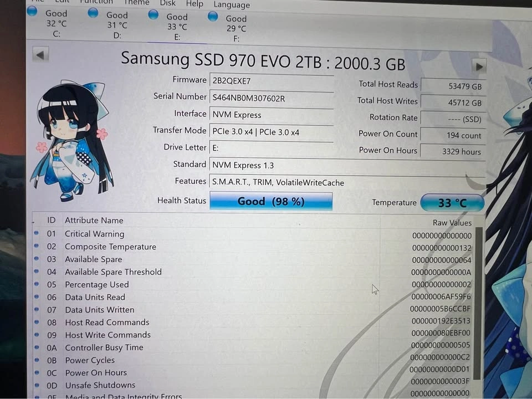Viewport: 532px width, 399px height.
Task: Click Total Host Writes value 45712 GB
Action: click(x=453, y=102)
